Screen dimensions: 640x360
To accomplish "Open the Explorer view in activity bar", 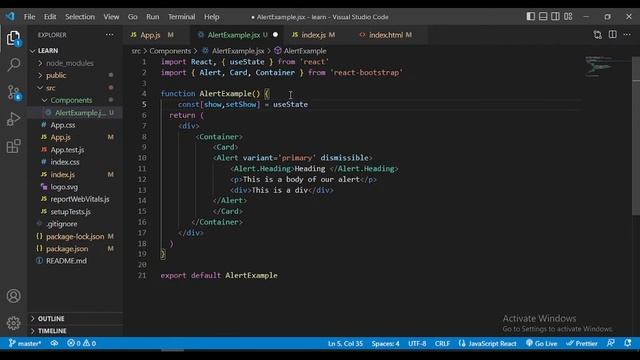I will click(13, 38).
